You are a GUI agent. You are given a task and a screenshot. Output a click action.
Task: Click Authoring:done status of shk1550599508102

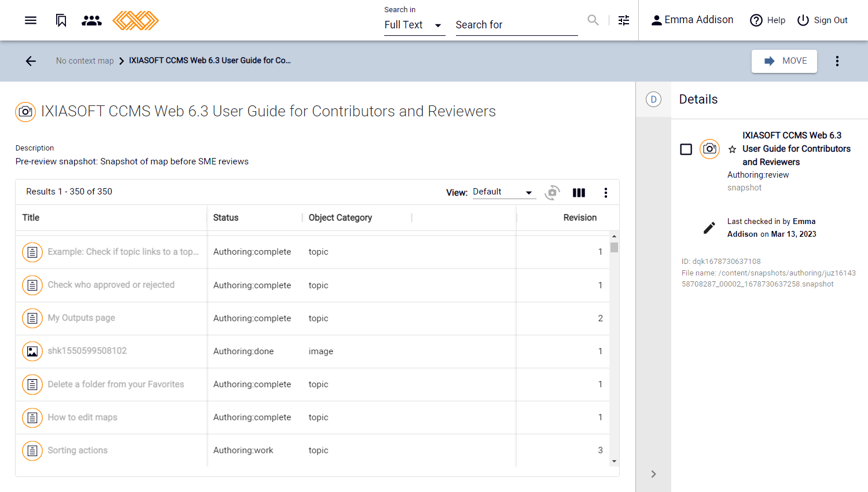[x=244, y=351]
